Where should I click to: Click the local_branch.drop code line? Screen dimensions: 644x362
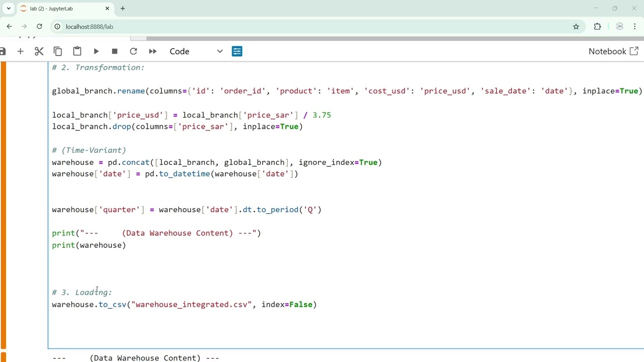177,127
